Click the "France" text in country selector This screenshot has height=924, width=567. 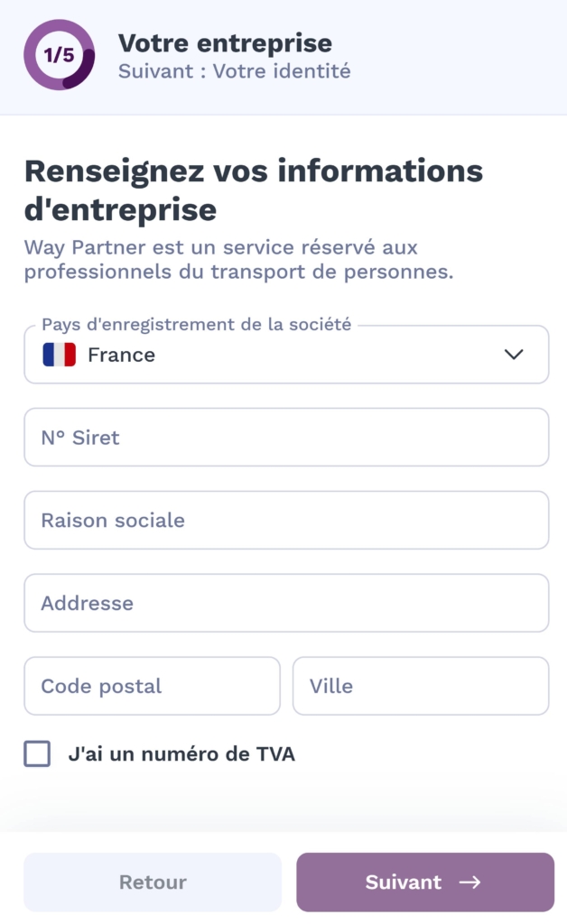[121, 355]
